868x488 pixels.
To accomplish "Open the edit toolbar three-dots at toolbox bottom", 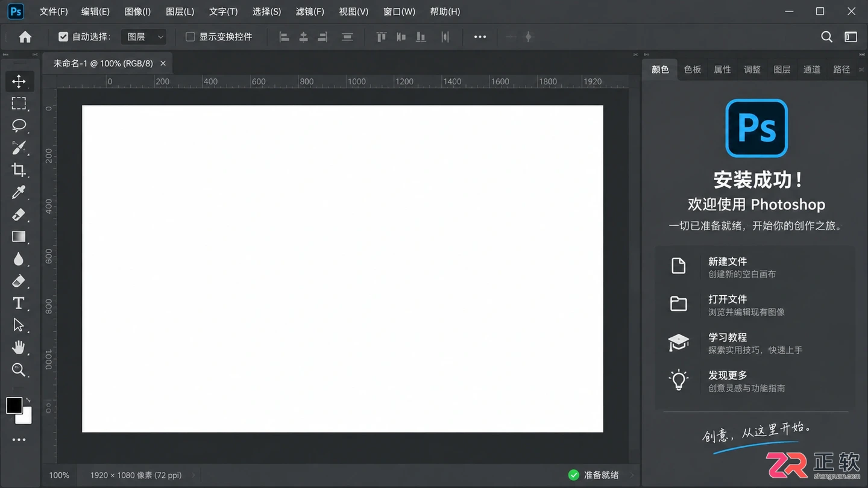I will tap(19, 440).
